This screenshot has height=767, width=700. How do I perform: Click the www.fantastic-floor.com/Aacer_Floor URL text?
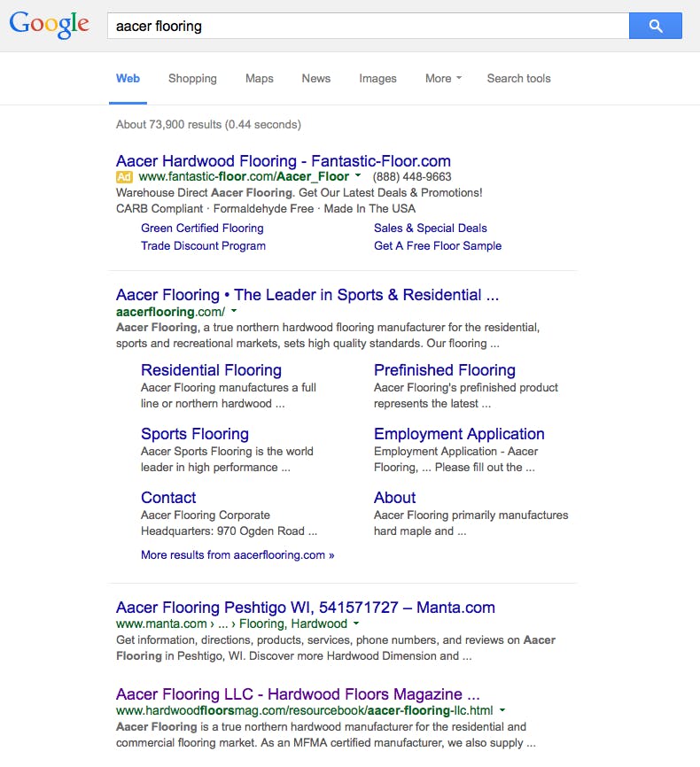(244, 176)
